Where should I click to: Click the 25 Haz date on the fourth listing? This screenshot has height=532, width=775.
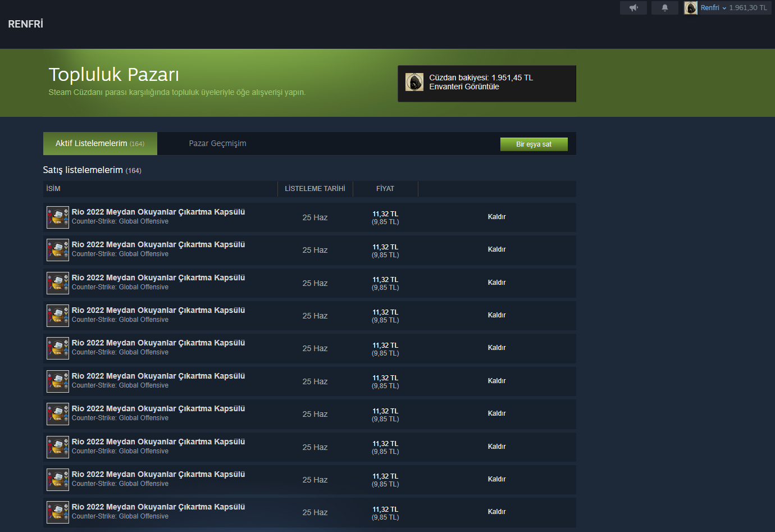tap(315, 316)
